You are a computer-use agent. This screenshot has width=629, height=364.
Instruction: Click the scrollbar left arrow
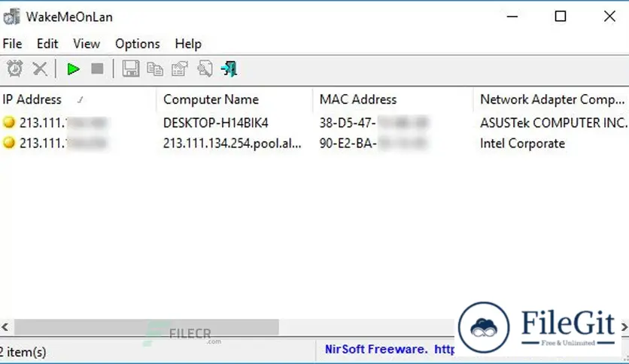(5, 326)
